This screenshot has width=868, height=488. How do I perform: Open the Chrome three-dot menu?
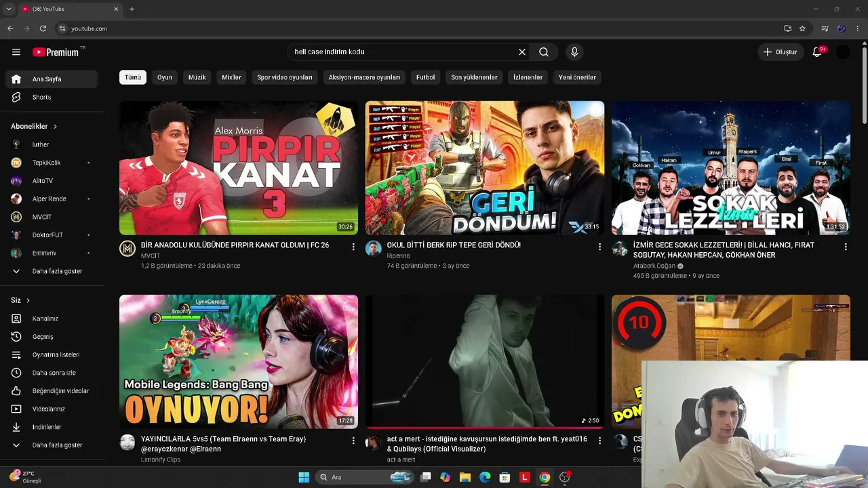[858, 28]
